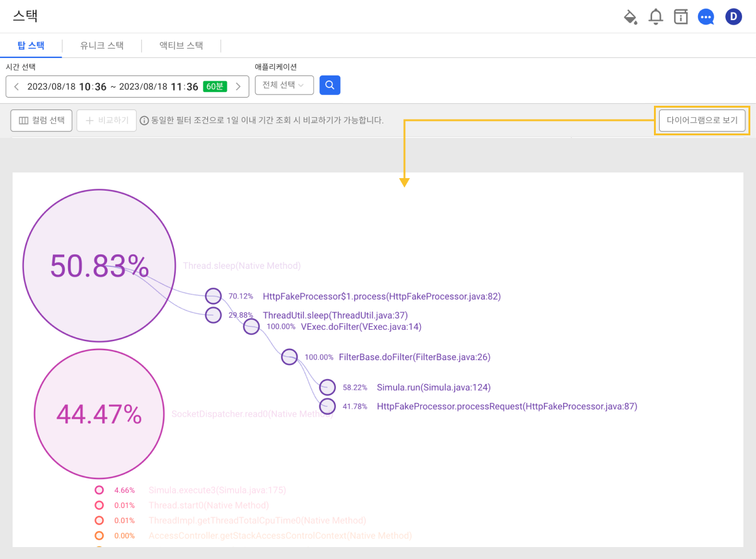Open the calendar info icon in header
The height and width of the screenshot is (559, 756).
point(680,17)
